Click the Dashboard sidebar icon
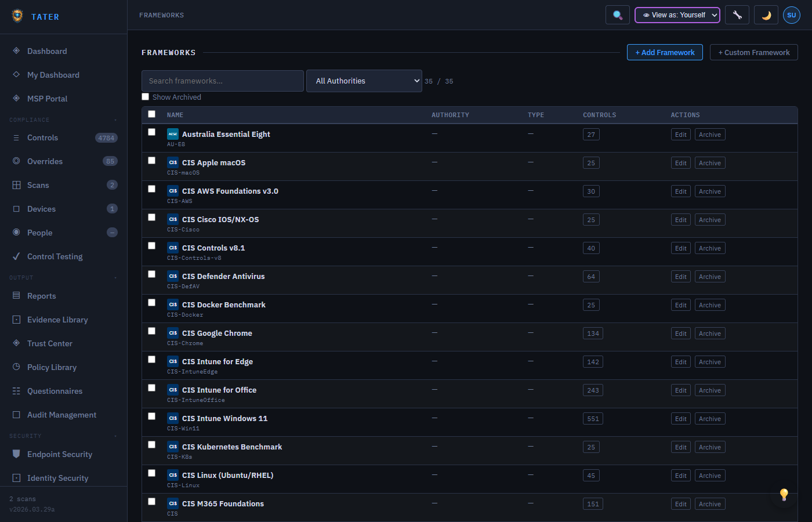Image resolution: width=812 pixels, height=522 pixels. 16,50
